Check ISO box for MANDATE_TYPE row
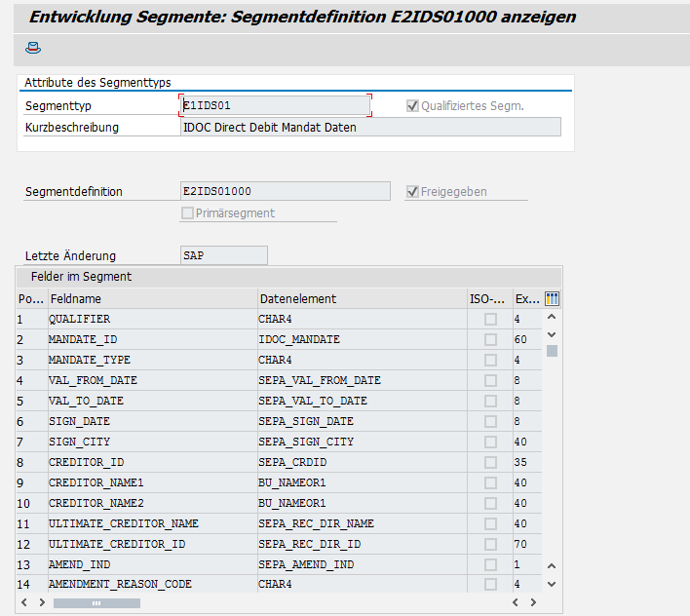 pos(490,360)
